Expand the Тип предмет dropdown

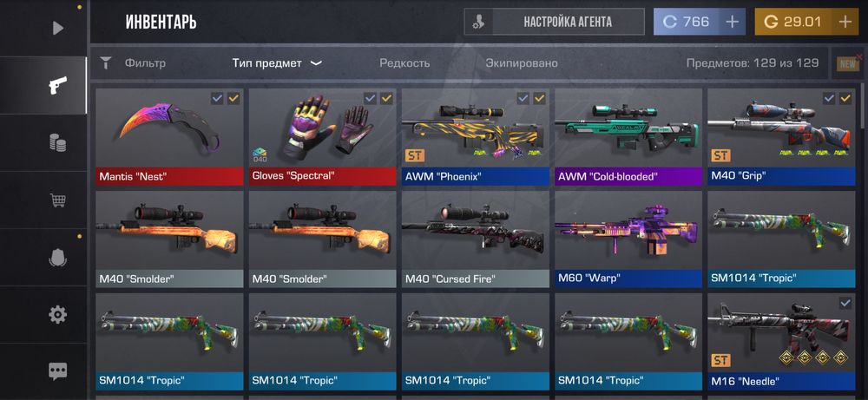277,63
